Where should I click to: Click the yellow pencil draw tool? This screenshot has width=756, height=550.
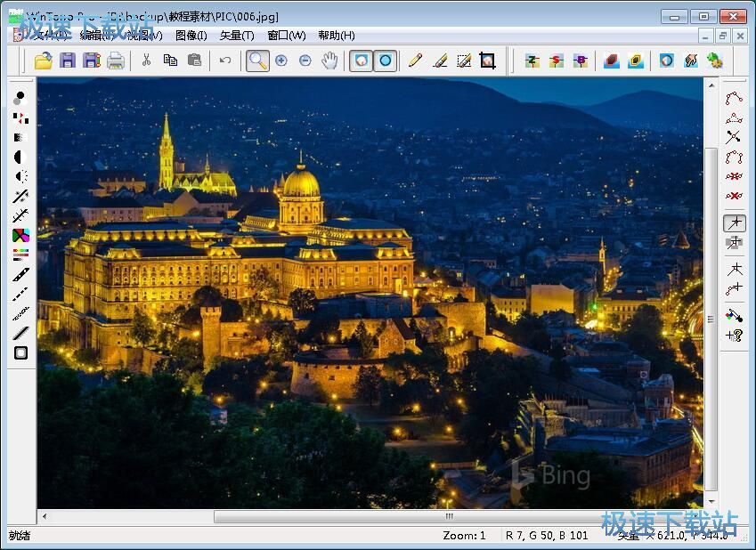point(415,61)
